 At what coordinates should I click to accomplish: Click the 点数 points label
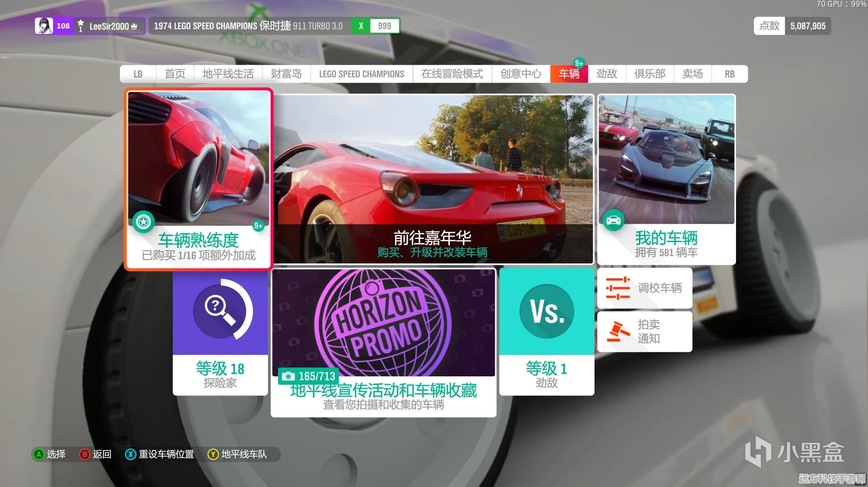769,26
